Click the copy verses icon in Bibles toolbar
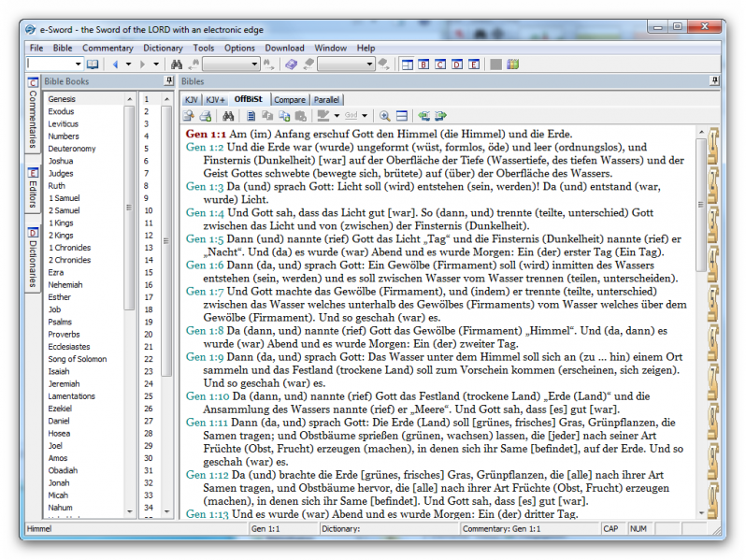The width and height of the screenshot is (746, 560). click(267, 116)
